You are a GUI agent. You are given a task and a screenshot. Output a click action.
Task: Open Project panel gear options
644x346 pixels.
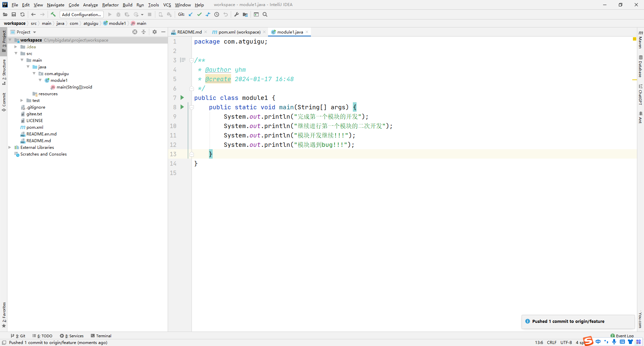click(x=155, y=32)
